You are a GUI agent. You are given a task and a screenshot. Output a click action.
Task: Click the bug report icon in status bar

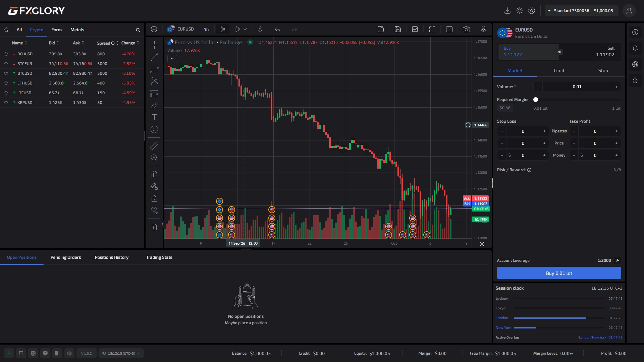point(69,353)
